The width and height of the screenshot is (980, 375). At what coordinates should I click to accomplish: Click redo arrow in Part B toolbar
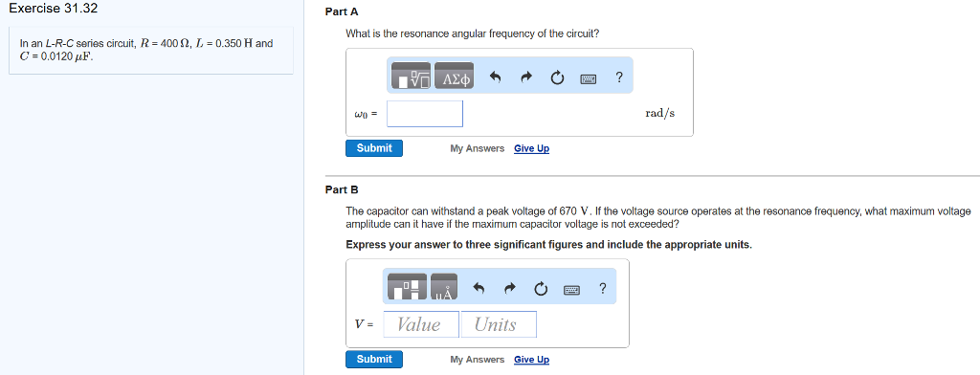coord(510,288)
